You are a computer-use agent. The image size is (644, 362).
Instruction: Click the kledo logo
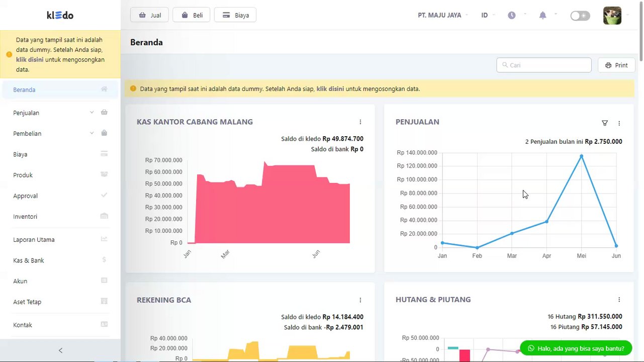pos(60,15)
